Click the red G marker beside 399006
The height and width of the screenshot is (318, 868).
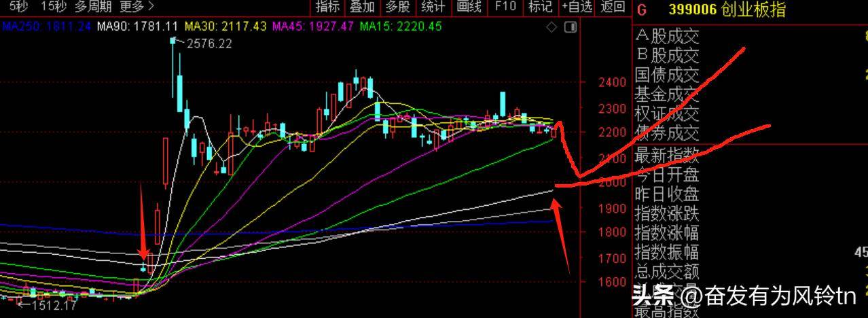coord(642,10)
